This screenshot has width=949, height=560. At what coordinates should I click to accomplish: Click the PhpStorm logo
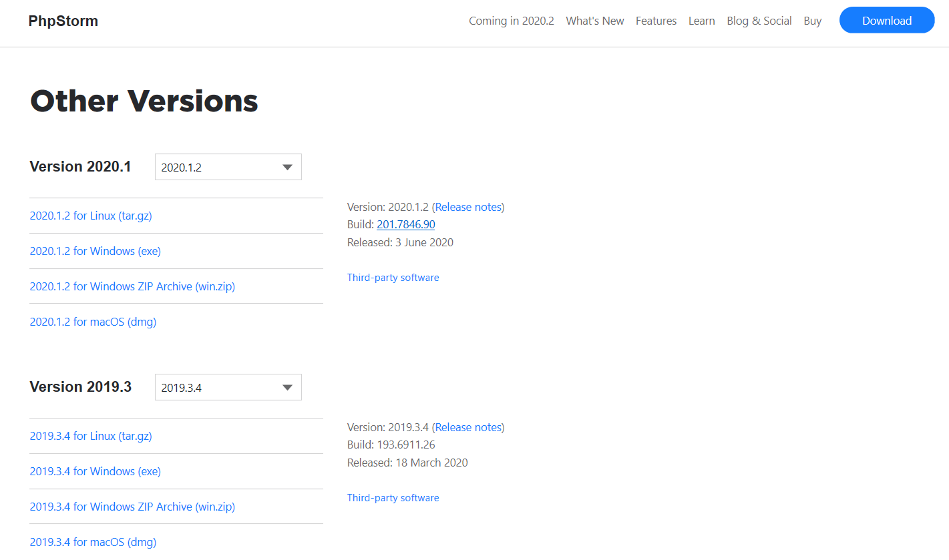click(x=63, y=21)
